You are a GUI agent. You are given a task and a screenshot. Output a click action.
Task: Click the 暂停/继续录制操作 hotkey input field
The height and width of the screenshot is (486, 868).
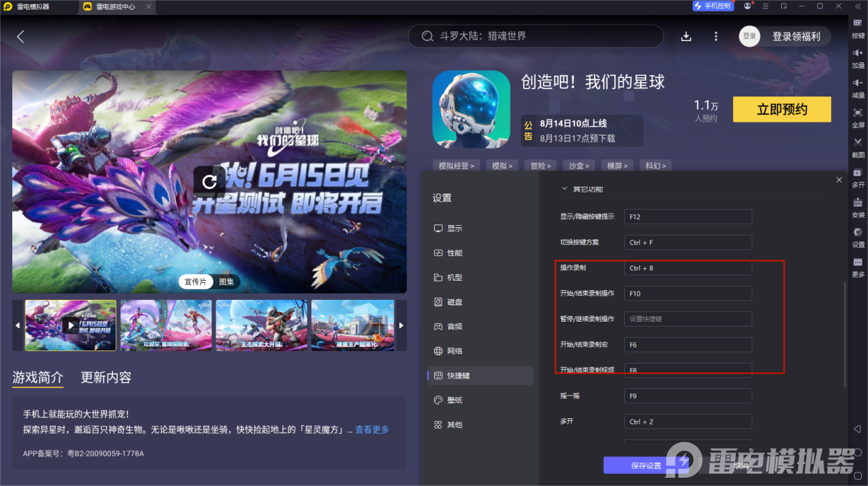pos(687,318)
